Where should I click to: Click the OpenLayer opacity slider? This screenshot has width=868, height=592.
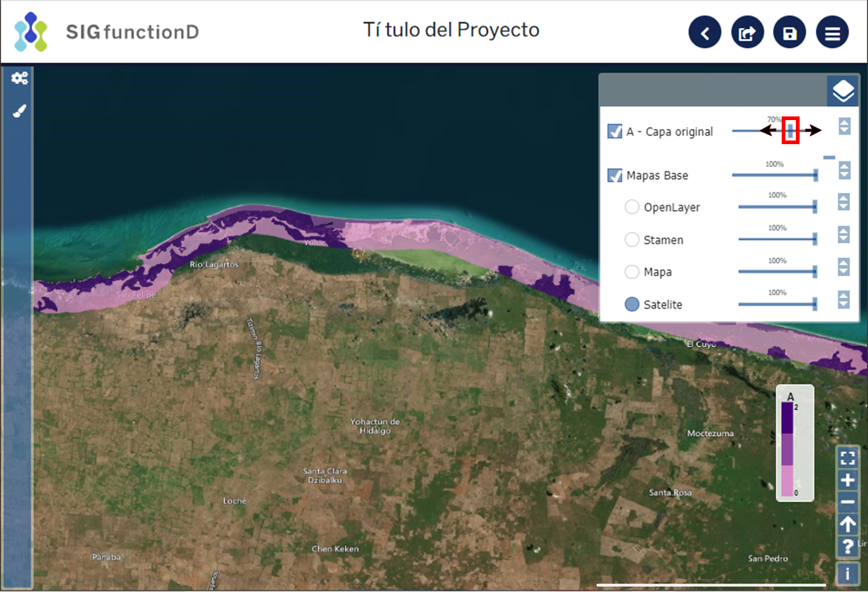pyautogui.click(x=778, y=206)
